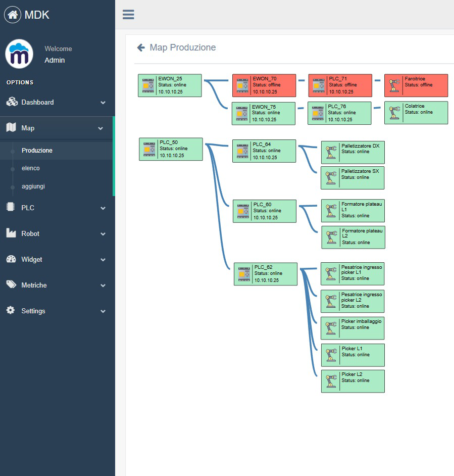Click the PLC device icon on PLC_62 node

click(243, 274)
